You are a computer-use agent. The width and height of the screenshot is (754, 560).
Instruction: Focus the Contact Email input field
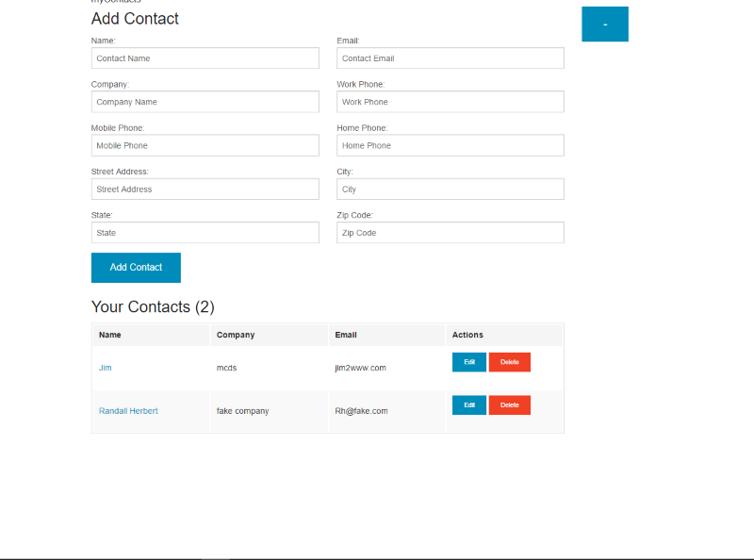click(450, 58)
